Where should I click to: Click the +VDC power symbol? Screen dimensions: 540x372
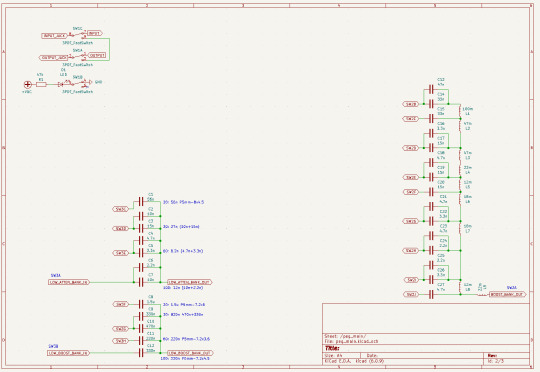point(28,84)
